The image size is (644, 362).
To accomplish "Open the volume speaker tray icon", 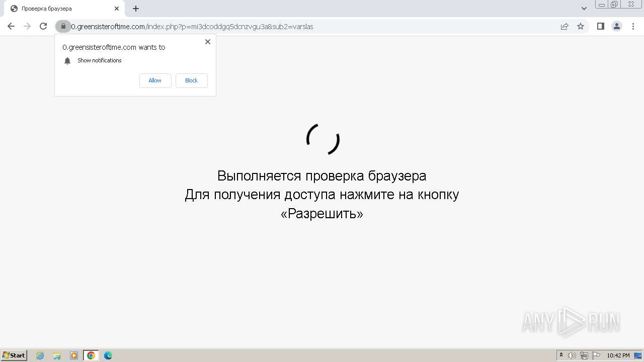I will (572, 355).
